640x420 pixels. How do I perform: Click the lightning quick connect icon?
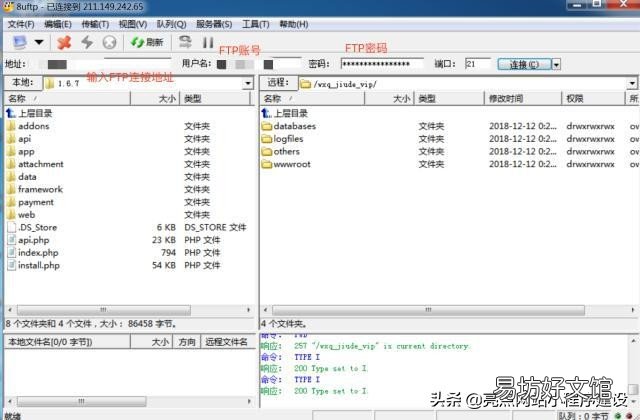tap(87, 42)
